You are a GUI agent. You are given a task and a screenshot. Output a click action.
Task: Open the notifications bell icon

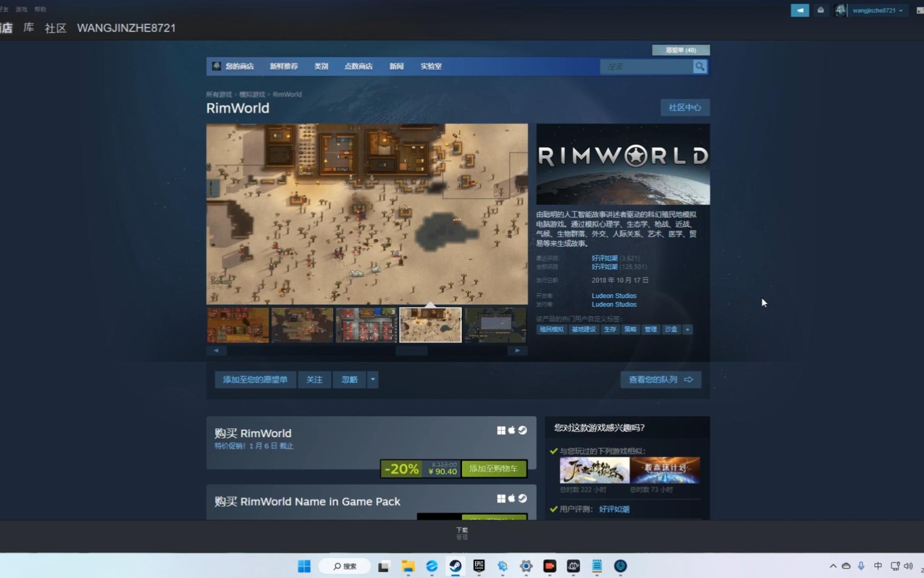tap(820, 10)
